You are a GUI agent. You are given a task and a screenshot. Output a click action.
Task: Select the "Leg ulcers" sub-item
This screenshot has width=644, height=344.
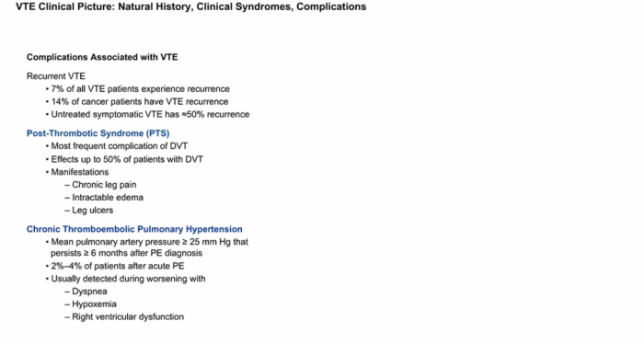tap(89, 211)
